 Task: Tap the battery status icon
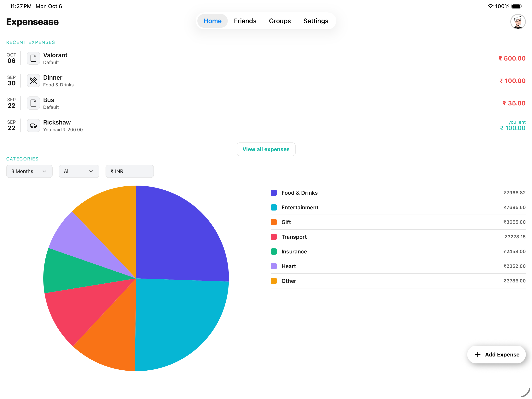[x=516, y=6]
